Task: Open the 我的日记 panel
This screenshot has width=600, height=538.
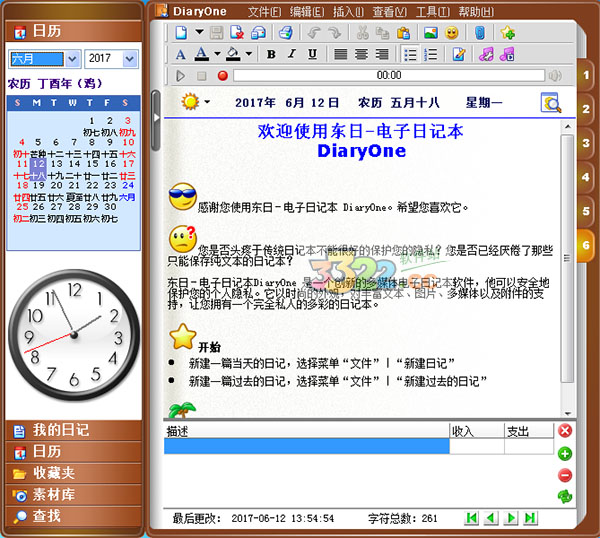Action: pos(60,430)
